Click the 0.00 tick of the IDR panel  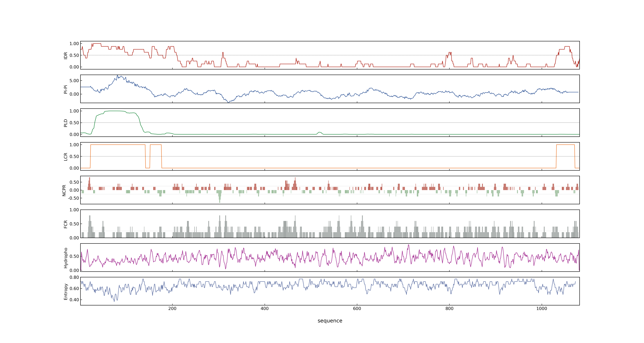tap(74, 67)
